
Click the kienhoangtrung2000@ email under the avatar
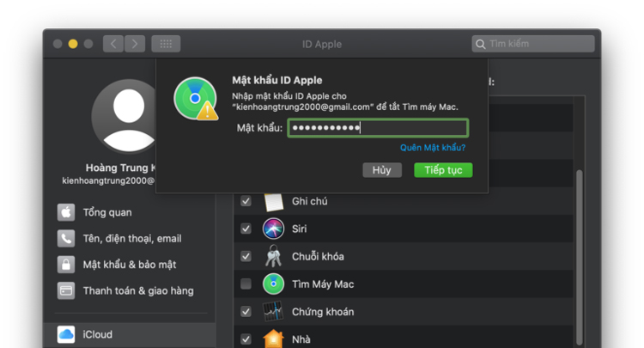pyautogui.click(x=108, y=180)
